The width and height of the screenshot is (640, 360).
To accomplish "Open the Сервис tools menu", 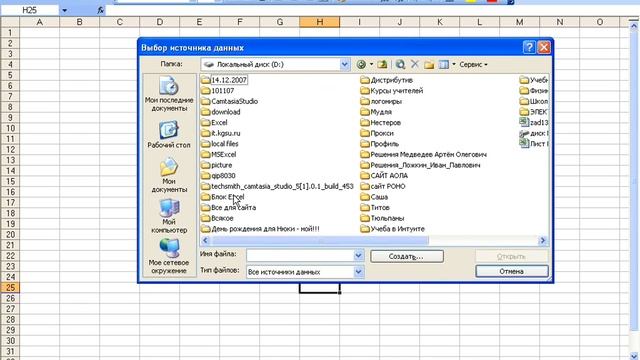I will coord(473,64).
